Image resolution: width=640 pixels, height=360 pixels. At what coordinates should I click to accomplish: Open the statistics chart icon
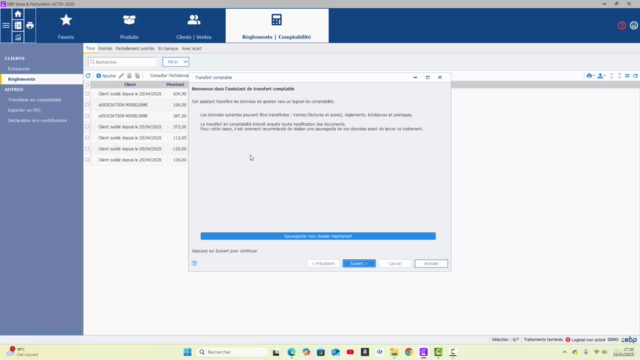(18, 37)
